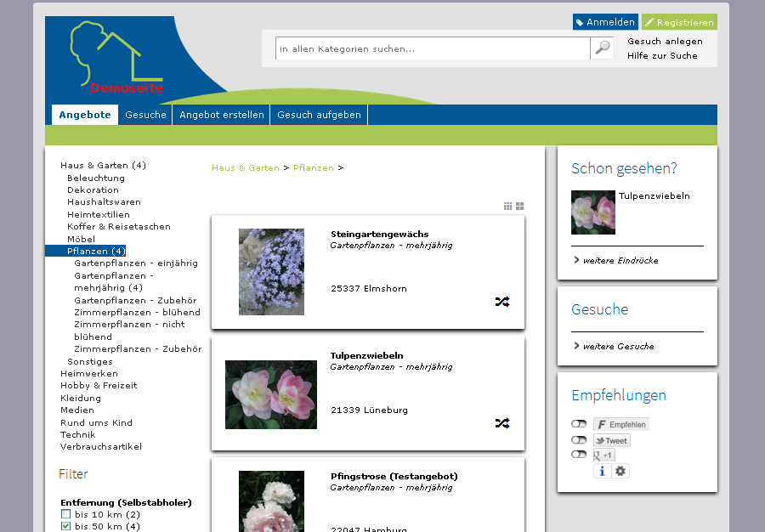The height and width of the screenshot is (532, 765).
Task: Select 'Heimtextilien' subcategory
Action: coord(99,214)
